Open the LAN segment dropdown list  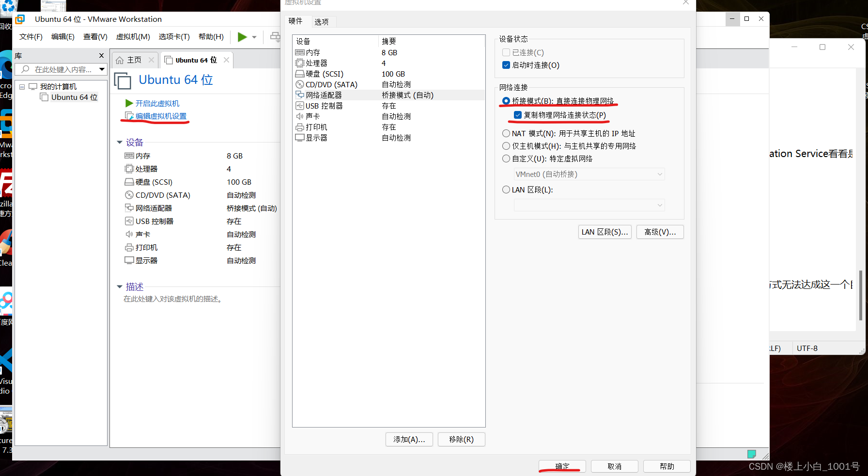pos(589,205)
